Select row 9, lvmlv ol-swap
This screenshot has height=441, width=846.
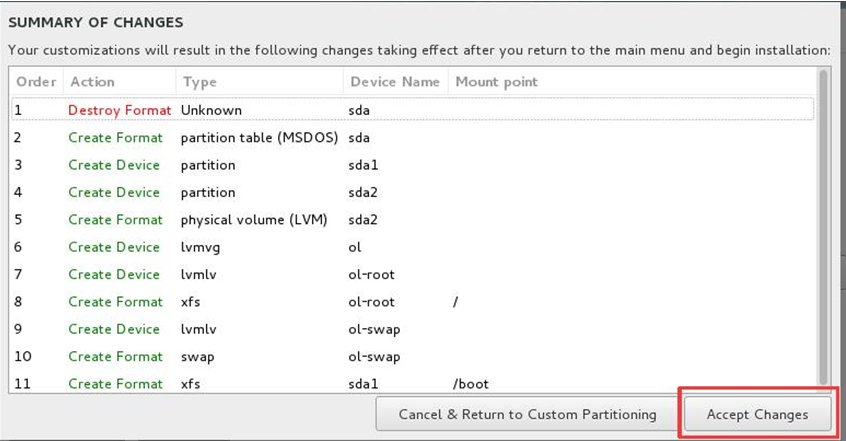point(413,329)
